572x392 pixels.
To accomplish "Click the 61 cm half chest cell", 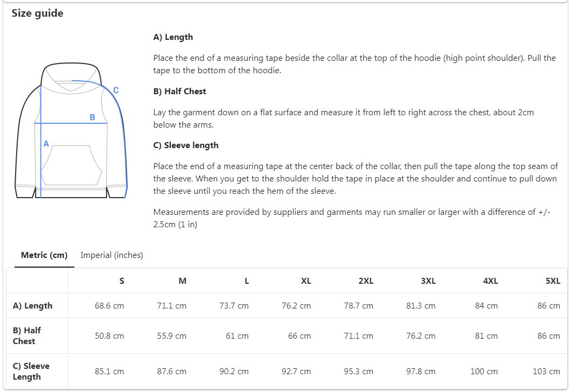I will [x=237, y=336].
